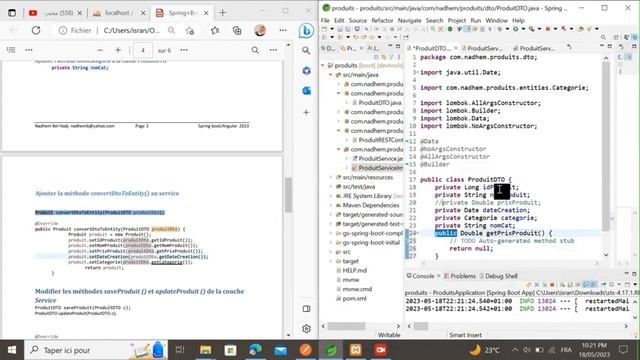Open the Bing chat sidebar button

click(306, 31)
